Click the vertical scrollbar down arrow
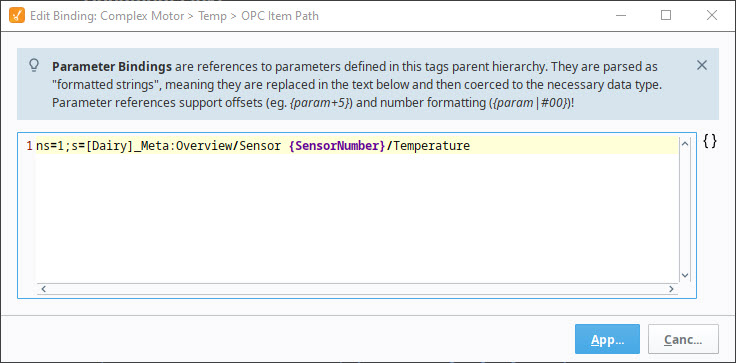736x363 pixels. coord(684,276)
